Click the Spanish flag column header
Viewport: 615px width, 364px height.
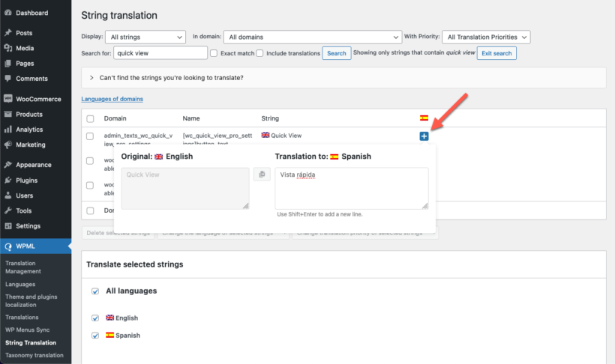point(424,118)
